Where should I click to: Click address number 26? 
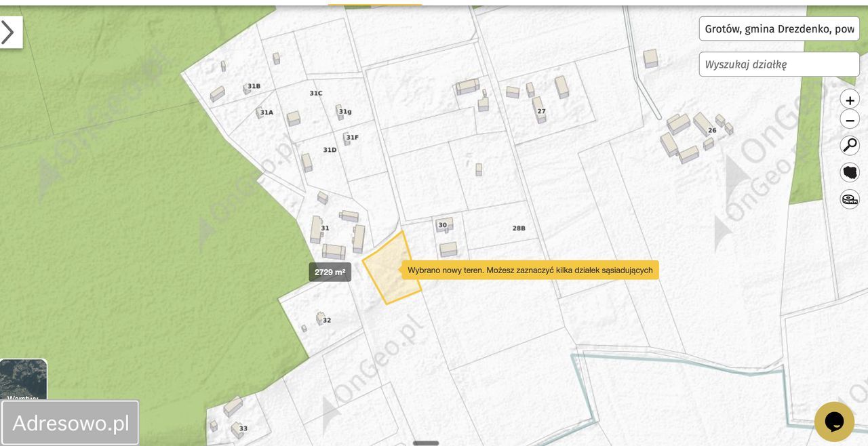coord(712,130)
